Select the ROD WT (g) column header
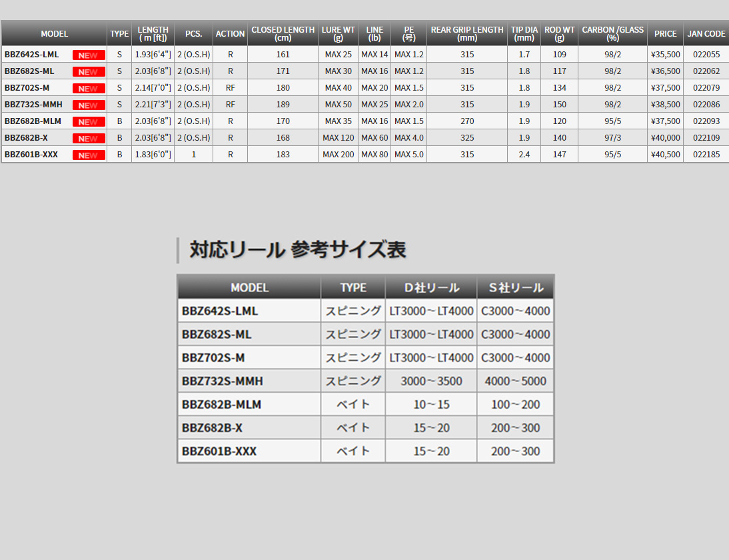The width and height of the screenshot is (729, 560). point(559,33)
